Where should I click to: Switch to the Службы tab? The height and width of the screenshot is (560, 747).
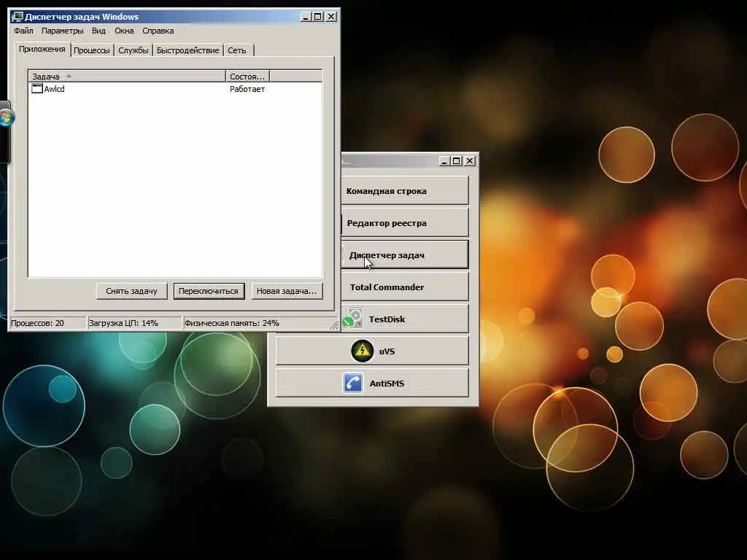pos(133,50)
